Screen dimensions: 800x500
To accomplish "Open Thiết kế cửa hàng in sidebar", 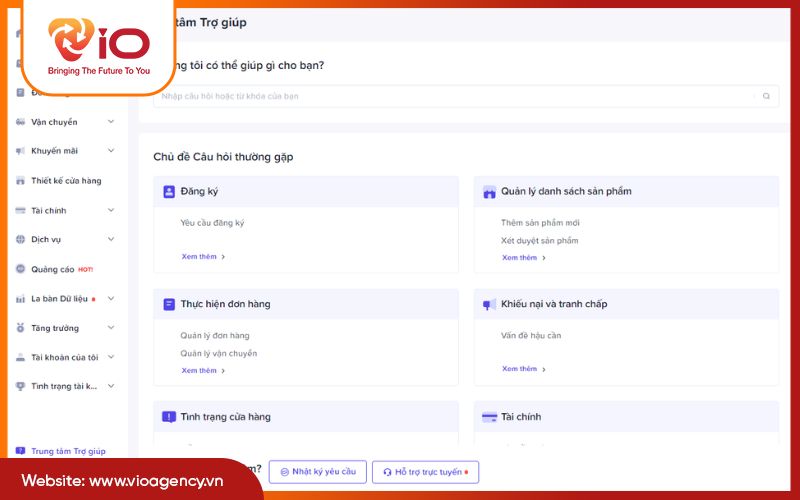I will 65,181.
